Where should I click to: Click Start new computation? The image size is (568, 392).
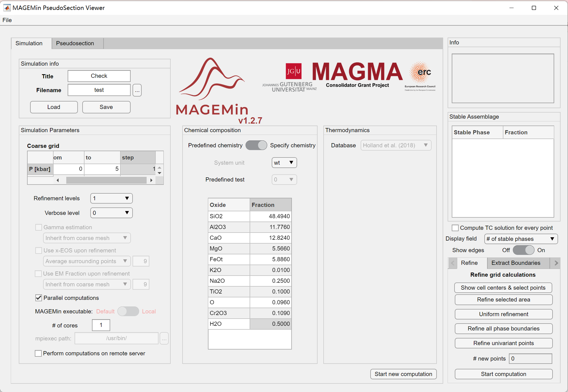coord(403,374)
